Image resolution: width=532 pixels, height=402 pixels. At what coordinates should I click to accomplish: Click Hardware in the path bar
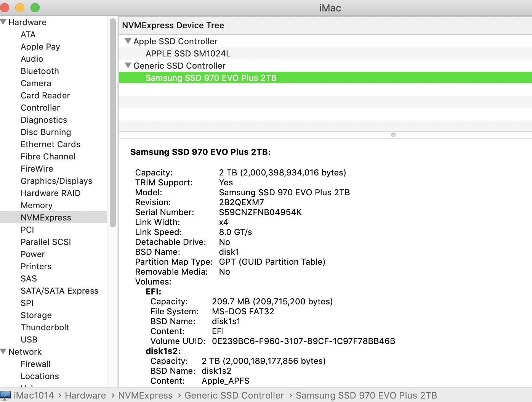click(85, 396)
